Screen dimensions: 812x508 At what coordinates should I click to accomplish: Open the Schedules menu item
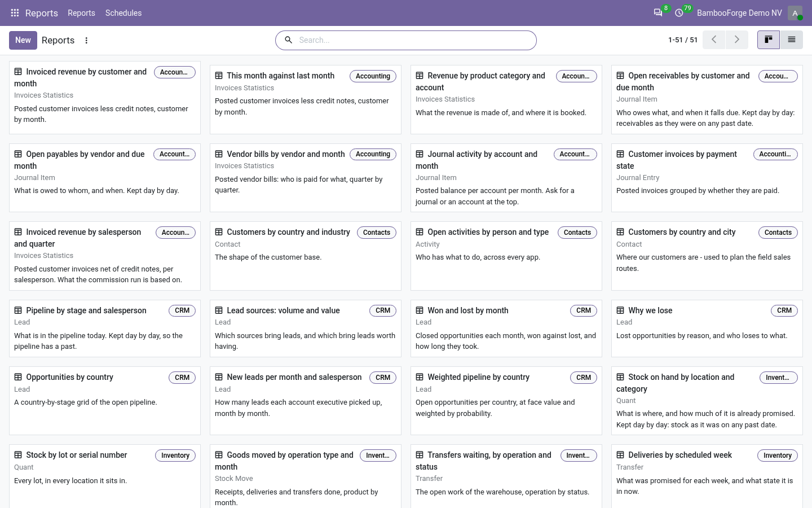(123, 13)
